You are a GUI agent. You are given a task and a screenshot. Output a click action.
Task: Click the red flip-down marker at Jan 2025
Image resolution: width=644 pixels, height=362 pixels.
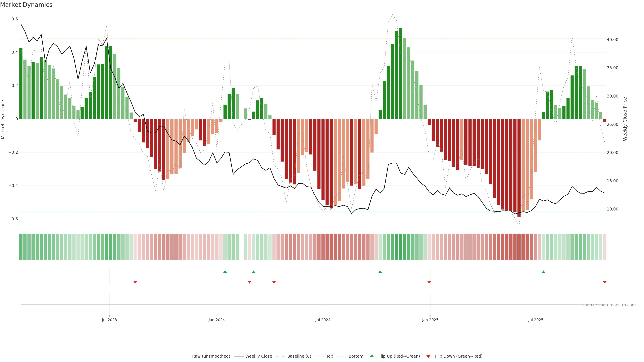tap(429, 282)
